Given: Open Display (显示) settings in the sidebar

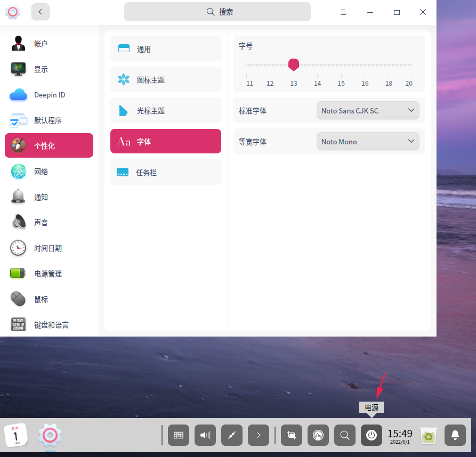Looking at the screenshot, I should (18, 69).
